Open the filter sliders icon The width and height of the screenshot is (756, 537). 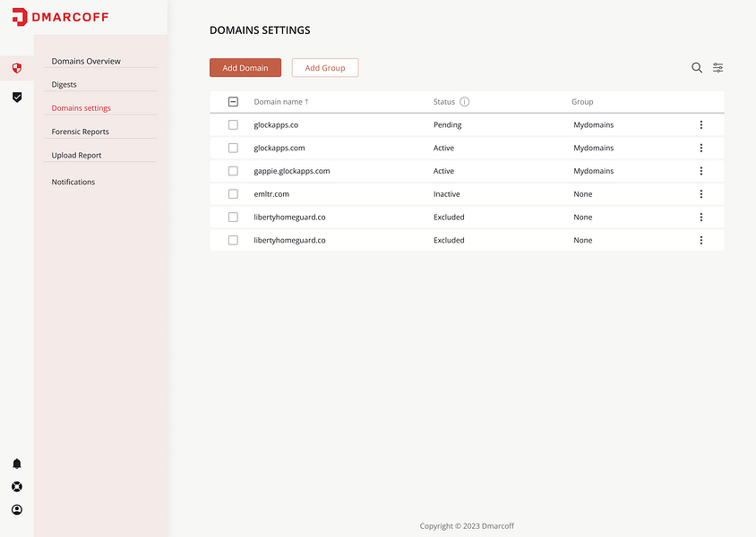[717, 68]
